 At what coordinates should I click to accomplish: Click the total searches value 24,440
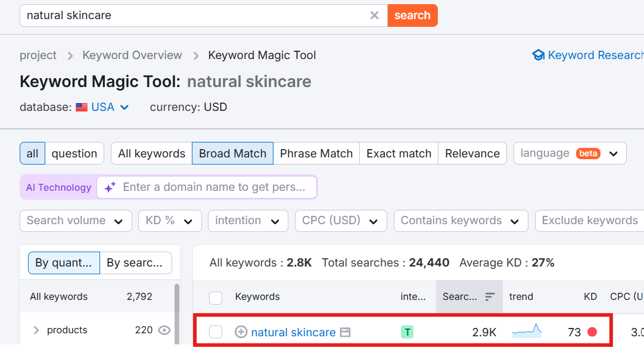429,263
